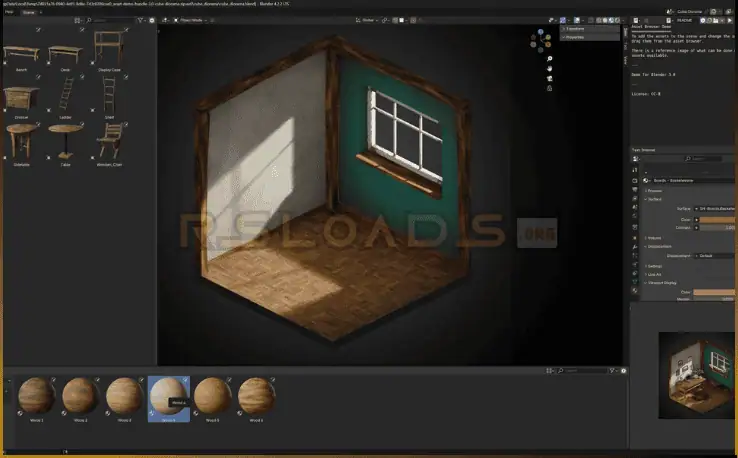This screenshot has width=738, height=458.
Task: Add a new workspace with plus button
Action: pyautogui.click(x=41, y=12)
